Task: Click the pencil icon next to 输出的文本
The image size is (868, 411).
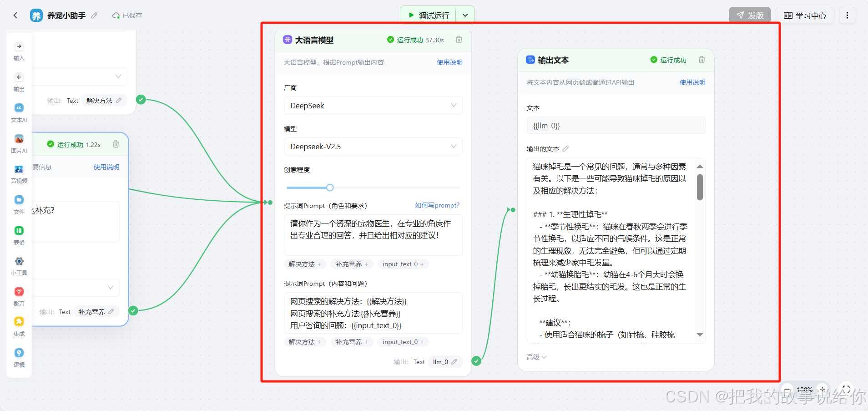Action: [x=565, y=148]
